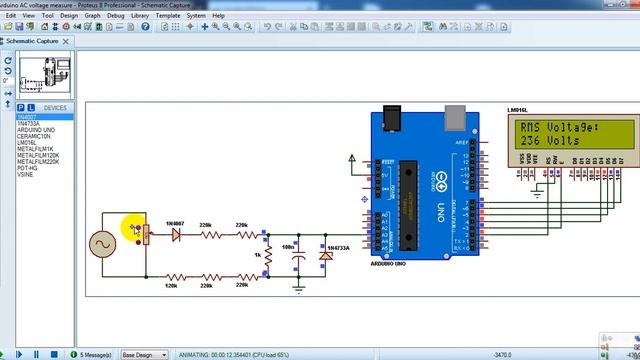Viewport: 640px width, 360px height.
Task: Pause the running simulation
Action: [x=36, y=354]
